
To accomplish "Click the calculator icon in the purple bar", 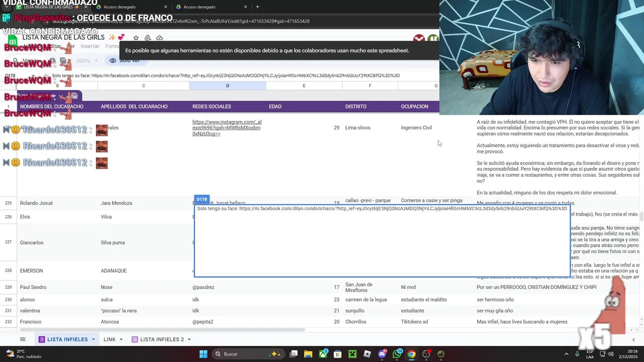I will 74,96.
